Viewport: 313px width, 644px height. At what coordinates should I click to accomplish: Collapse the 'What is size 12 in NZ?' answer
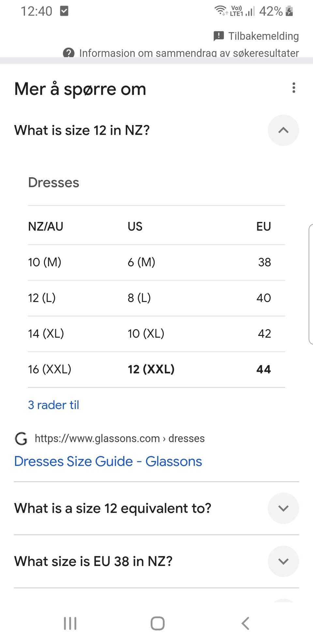coord(283,130)
